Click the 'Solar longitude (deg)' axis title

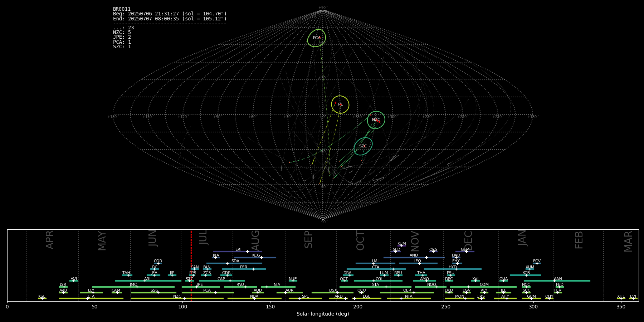[323, 314]
